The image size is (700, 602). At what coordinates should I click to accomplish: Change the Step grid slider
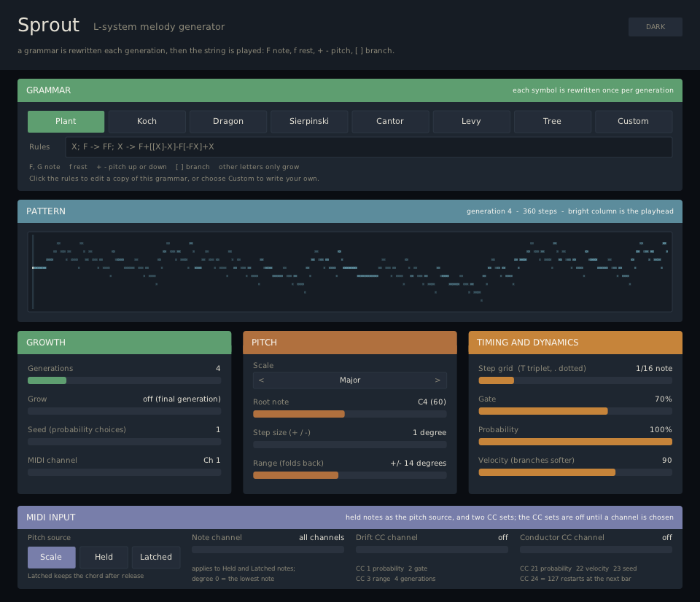point(575,380)
